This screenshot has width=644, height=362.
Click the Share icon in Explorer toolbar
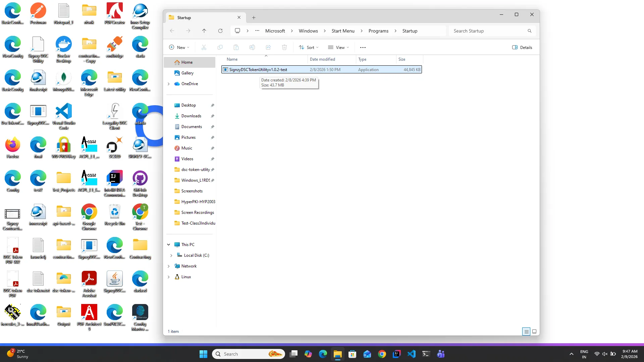[268, 47]
